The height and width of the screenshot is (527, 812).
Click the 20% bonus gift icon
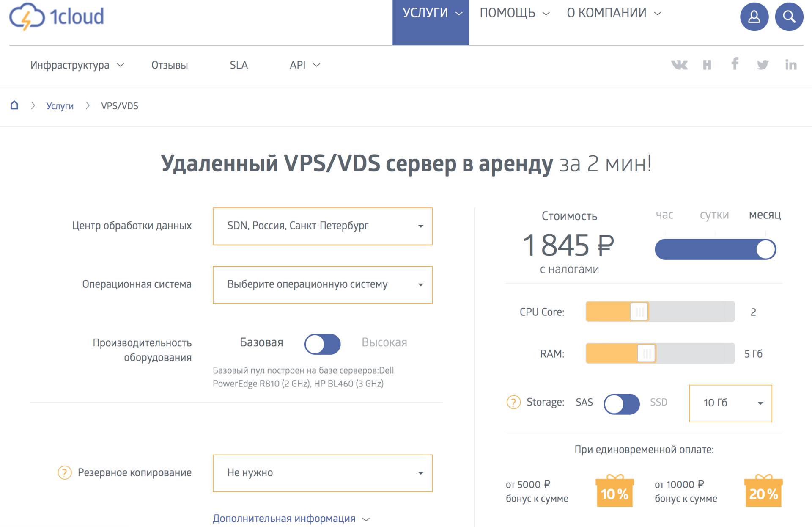coord(763,491)
